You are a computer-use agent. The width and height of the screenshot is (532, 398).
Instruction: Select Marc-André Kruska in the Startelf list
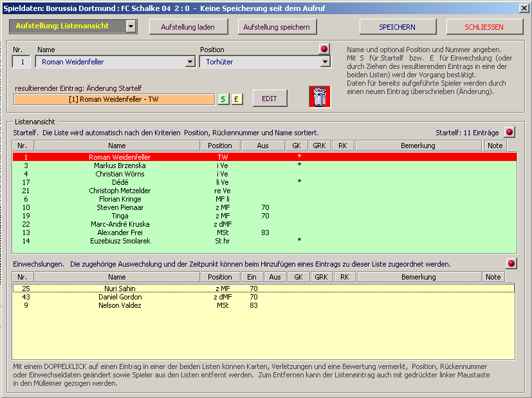(x=264, y=224)
